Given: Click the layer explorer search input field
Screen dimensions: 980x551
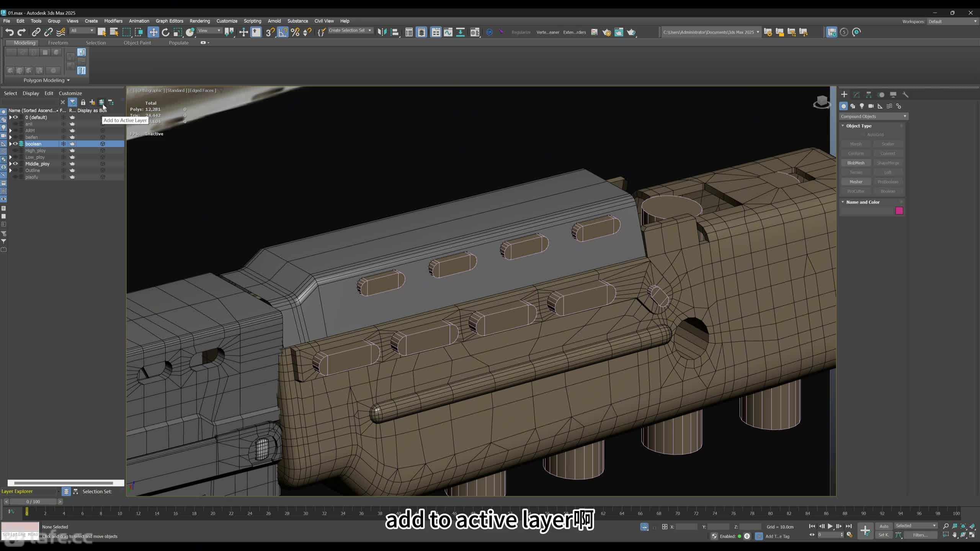Looking at the screenshot, I should click(x=30, y=102).
